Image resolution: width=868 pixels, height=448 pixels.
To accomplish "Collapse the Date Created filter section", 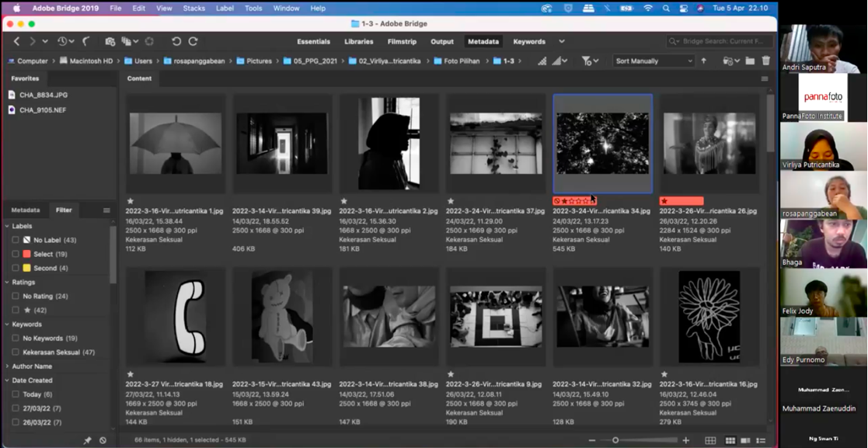I will (7, 380).
